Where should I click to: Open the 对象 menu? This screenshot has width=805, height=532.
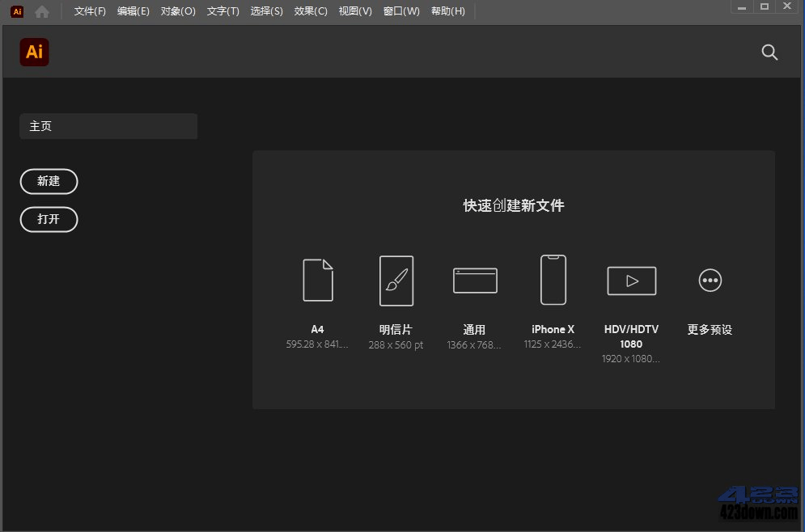point(177,11)
